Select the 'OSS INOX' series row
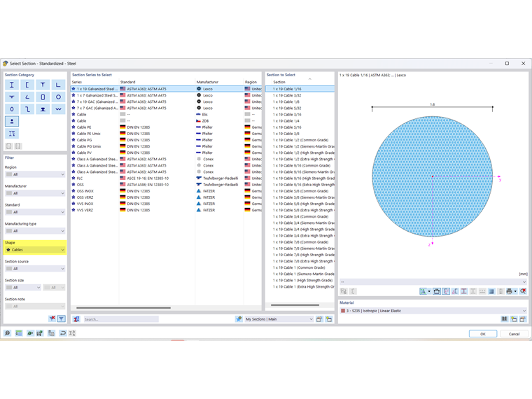Image resolution: width=532 pixels, height=399 pixels. (167, 191)
